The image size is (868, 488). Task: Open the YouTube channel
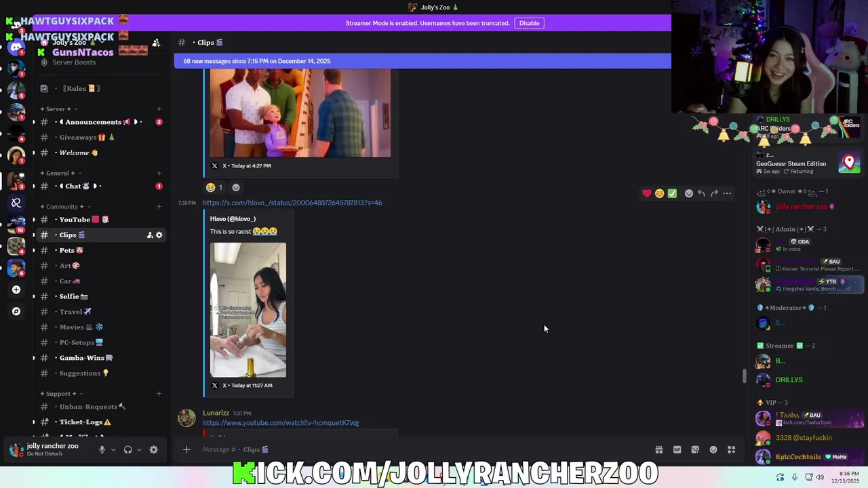point(100,220)
